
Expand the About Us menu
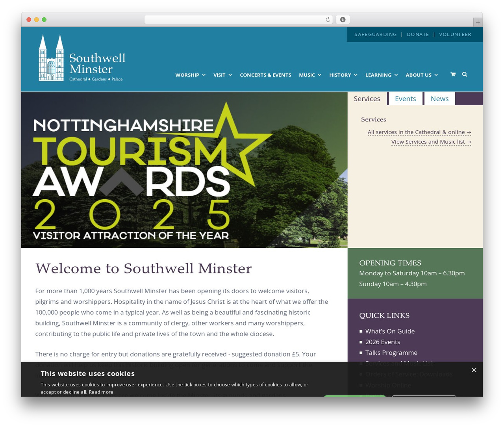tap(422, 75)
